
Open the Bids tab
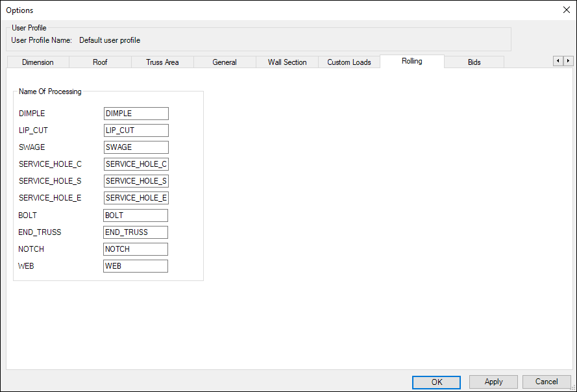474,62
